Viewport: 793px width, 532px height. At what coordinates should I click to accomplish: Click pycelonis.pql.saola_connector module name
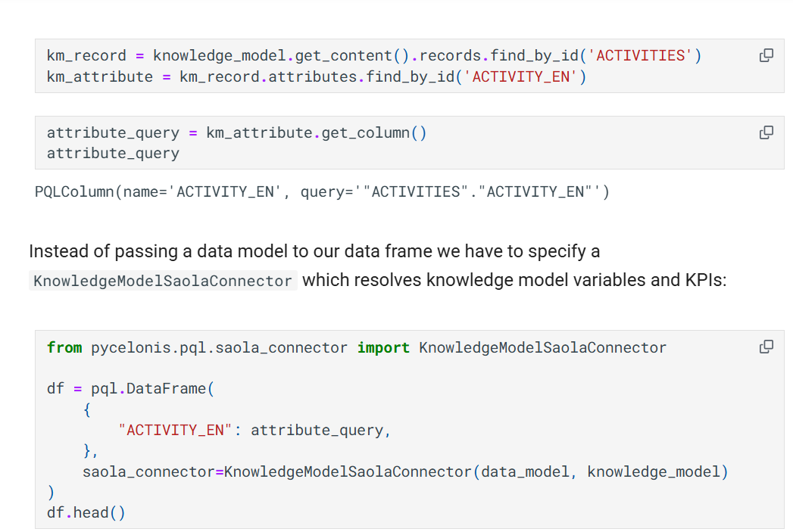coord(219,348)
